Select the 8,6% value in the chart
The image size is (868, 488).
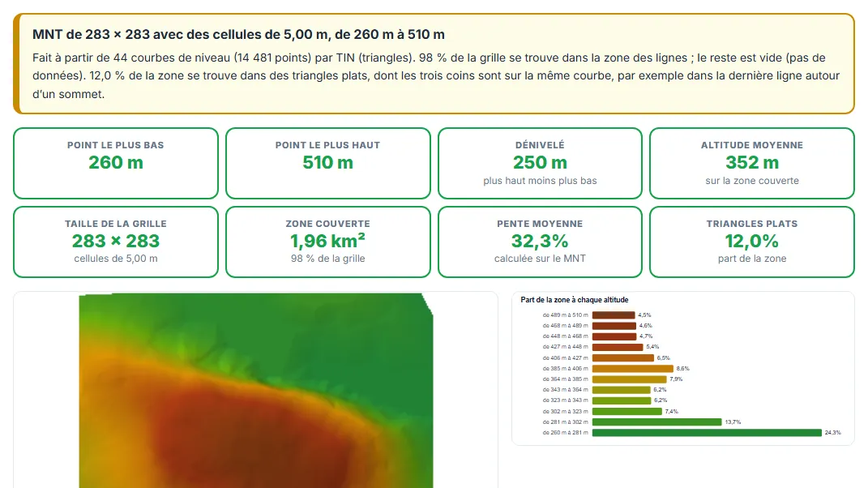click(x=683, y=368)
